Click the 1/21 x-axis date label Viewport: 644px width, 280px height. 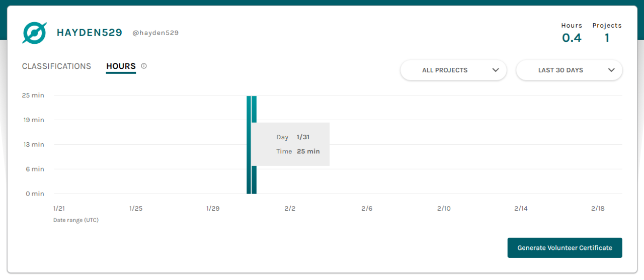59,209
